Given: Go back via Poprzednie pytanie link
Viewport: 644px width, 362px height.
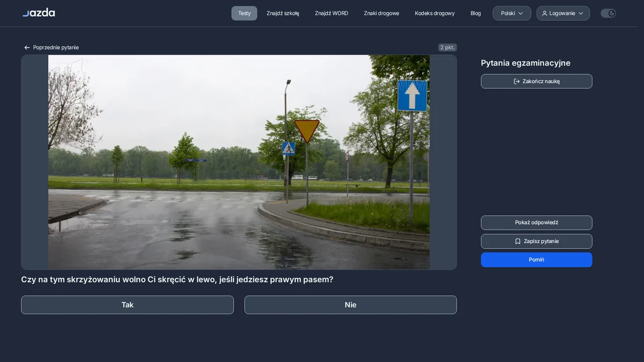Looking at the screenshot, I should pyautogui.click(x=52, y=48).
